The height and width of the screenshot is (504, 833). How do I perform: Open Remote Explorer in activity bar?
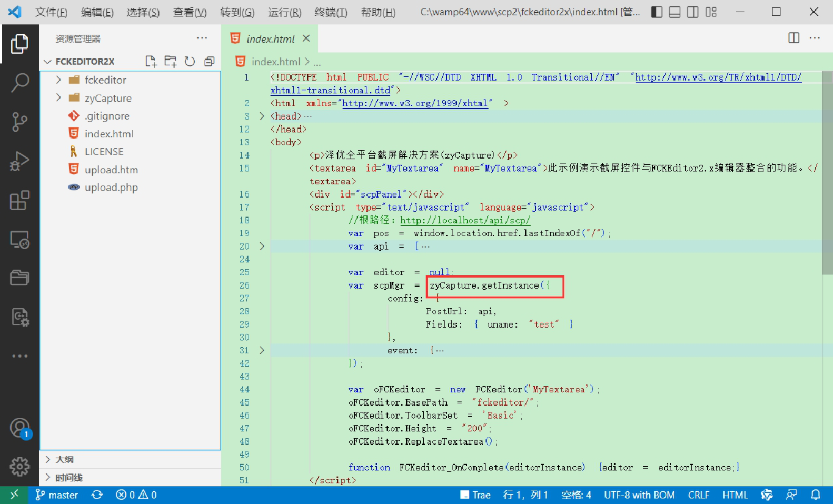click(20, 239)
